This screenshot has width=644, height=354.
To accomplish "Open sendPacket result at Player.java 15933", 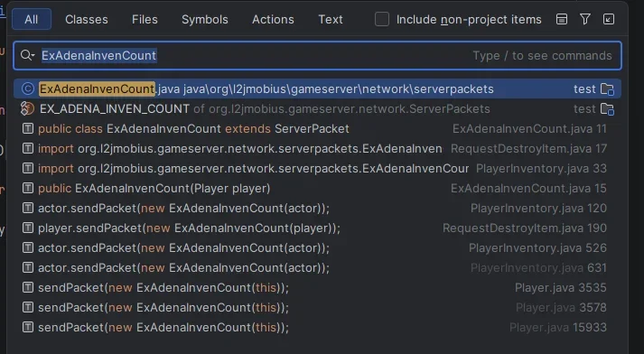I will pos(317,327).
